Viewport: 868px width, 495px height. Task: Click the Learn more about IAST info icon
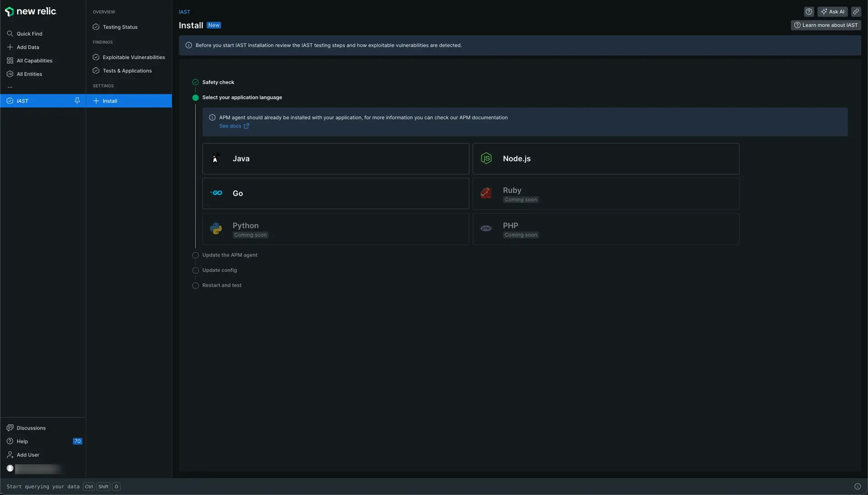pos(797,25)
